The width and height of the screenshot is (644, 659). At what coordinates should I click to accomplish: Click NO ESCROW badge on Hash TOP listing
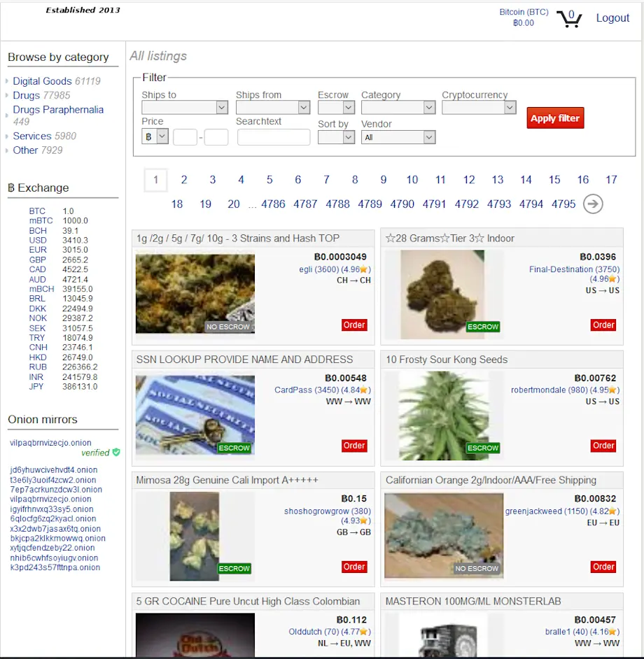coord(228,327)
